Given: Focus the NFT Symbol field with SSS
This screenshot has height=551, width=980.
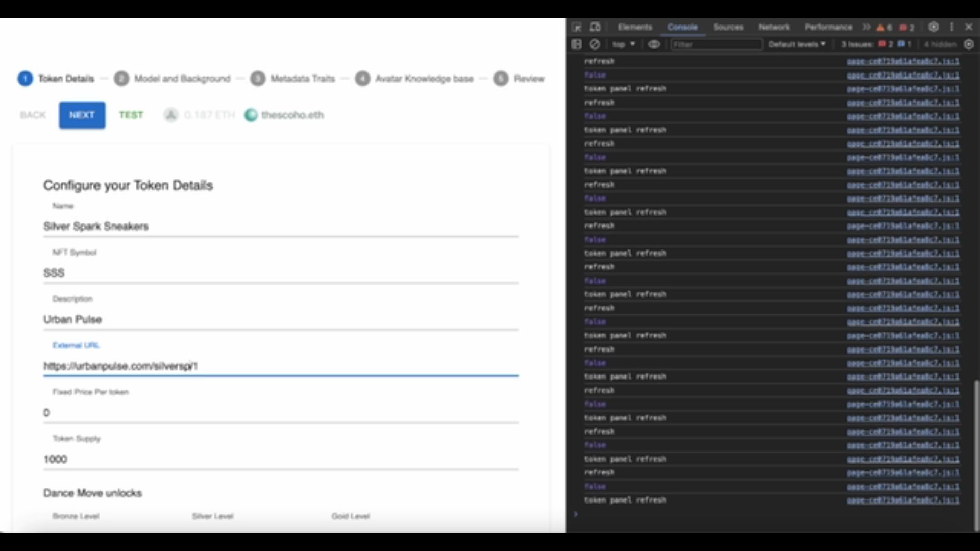Looking at the screenshot, I should click(281, 273).
